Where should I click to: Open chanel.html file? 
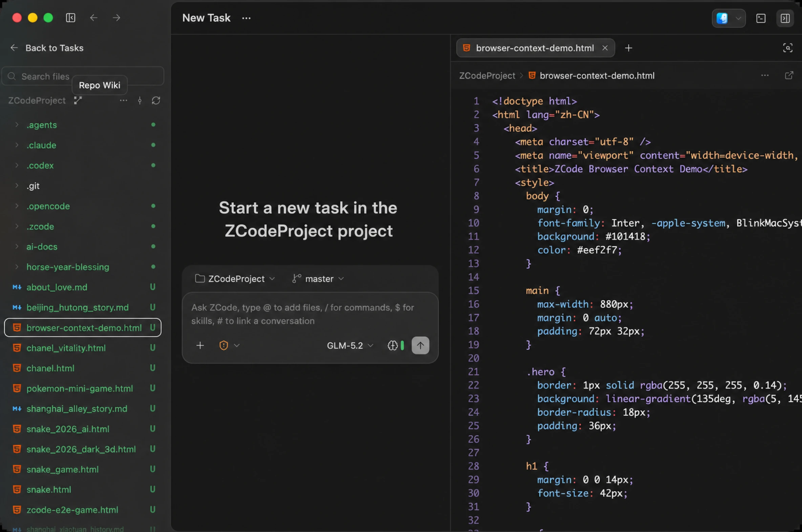[83, 368]
